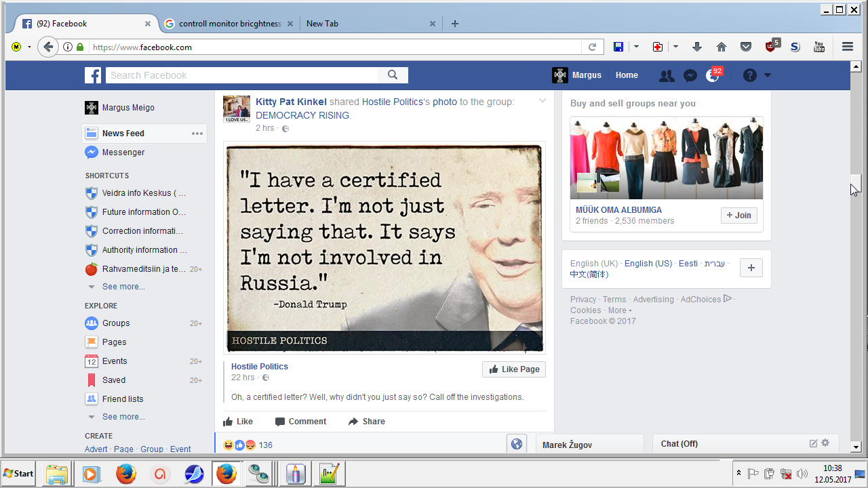868x488 pixels.
Task: Switch to the Facebook tab
Action: pyautogui.click(x=87, y=24)
